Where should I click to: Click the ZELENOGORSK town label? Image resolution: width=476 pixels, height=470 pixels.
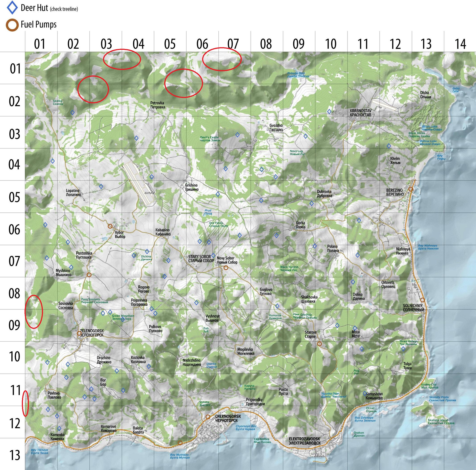pyautogui.click(x=92, y=333)
